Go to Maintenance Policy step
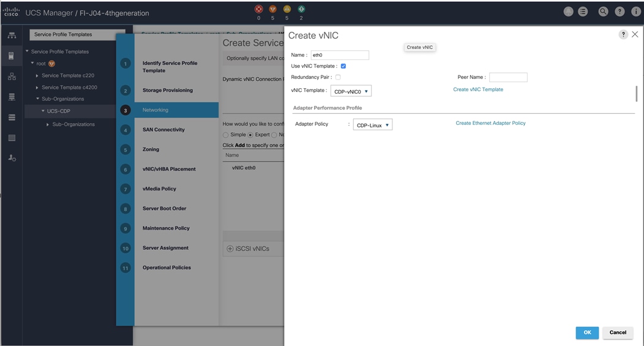The height and width of the screenshot is (346, 644). (x=166, y=228)
